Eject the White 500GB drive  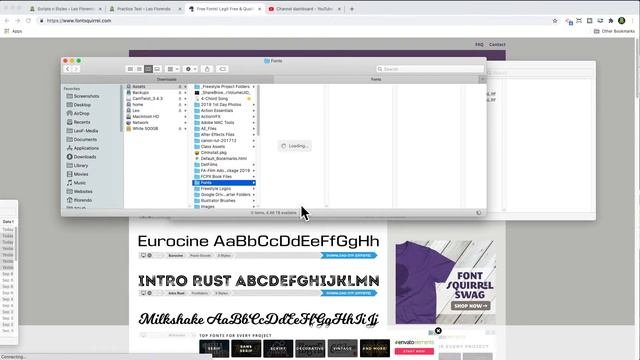[180, 129]
